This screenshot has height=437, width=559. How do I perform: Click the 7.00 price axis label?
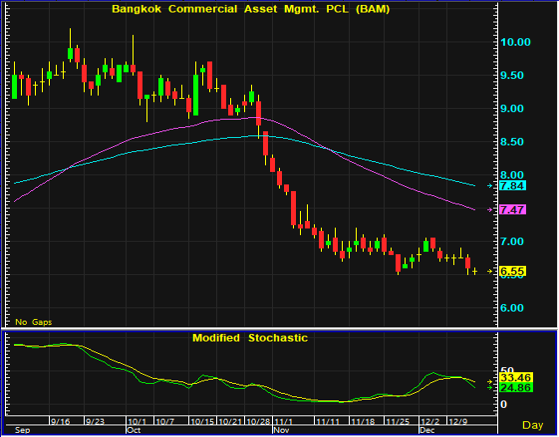[x=512, y=242]
